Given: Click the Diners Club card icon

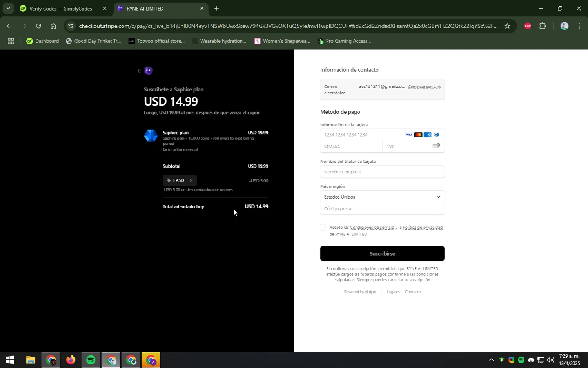Looking at the screenshot, I should (436, 135).
